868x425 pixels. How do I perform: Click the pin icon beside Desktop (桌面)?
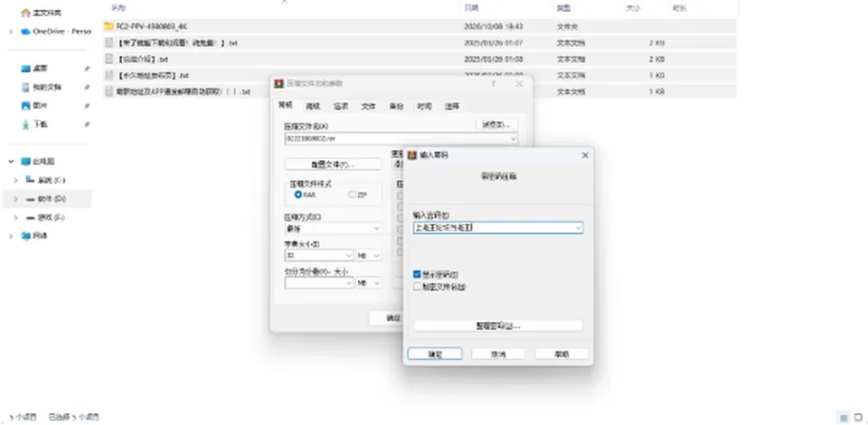(87, 69)
